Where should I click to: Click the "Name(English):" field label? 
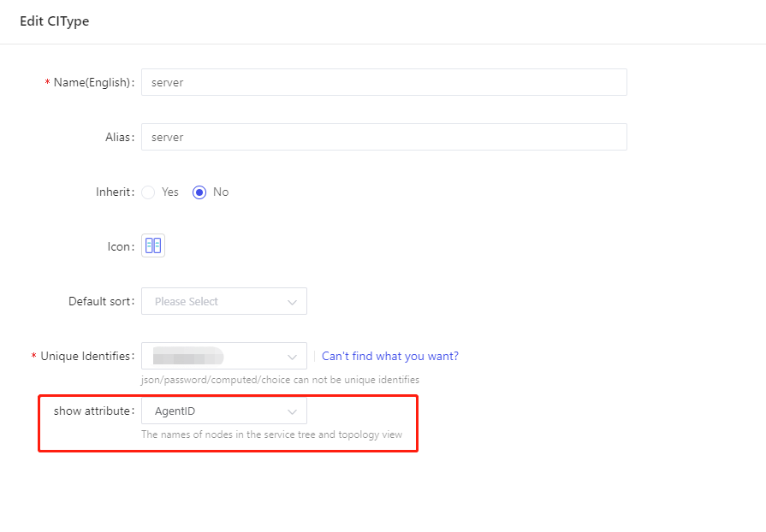click(x=94, y=82)
